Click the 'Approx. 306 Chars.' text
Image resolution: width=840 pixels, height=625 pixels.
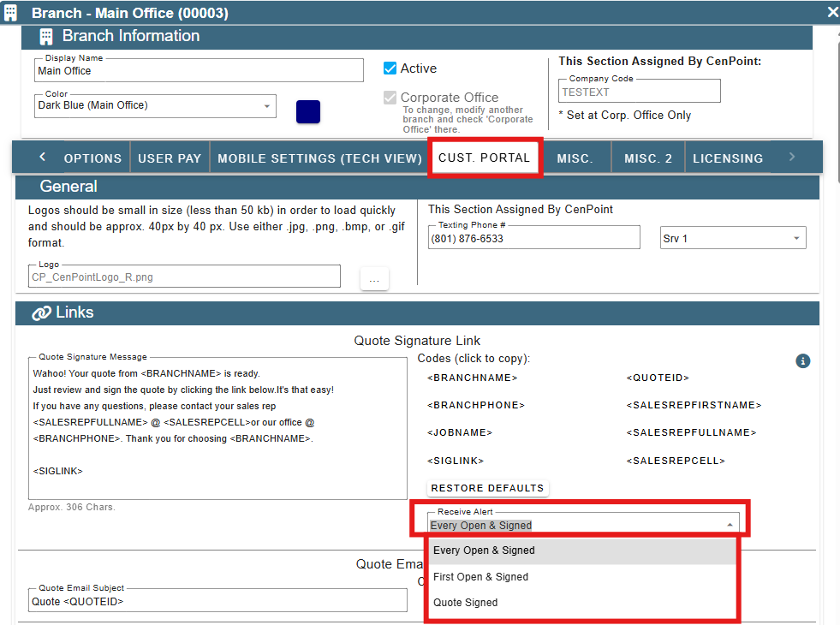(72, 507)
